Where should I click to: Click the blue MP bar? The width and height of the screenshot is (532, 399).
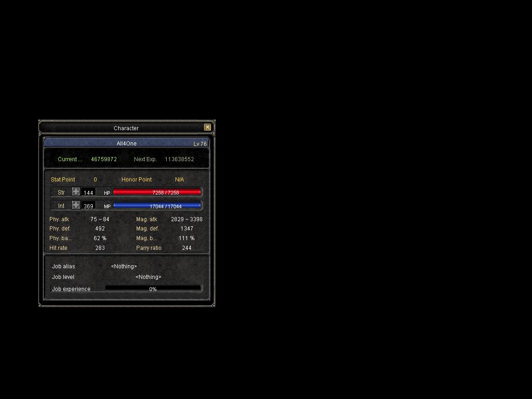(157, 206)
